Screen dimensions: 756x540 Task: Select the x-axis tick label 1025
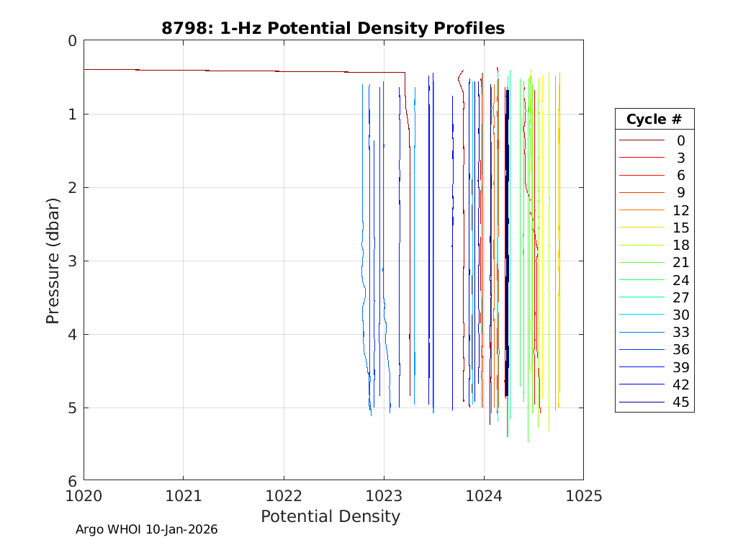(582, 495)
